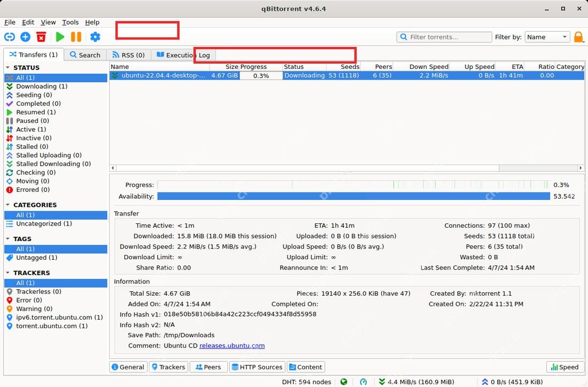Screen dimensions: 588x387
Task: Sort torrents by Down Speed column
Action: coord(422,66)
